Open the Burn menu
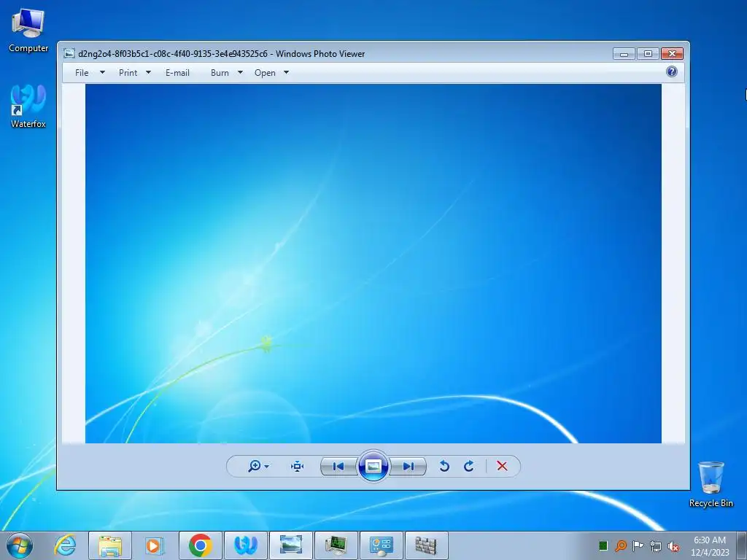 pos(220,73)
